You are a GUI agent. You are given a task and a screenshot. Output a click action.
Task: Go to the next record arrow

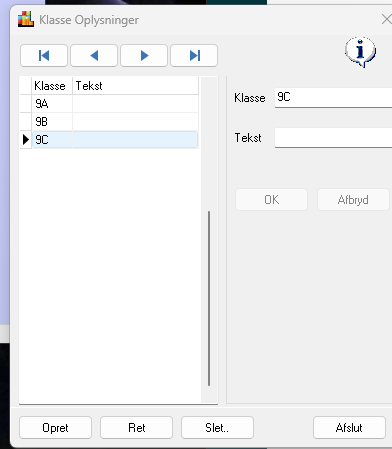[144, 56]
